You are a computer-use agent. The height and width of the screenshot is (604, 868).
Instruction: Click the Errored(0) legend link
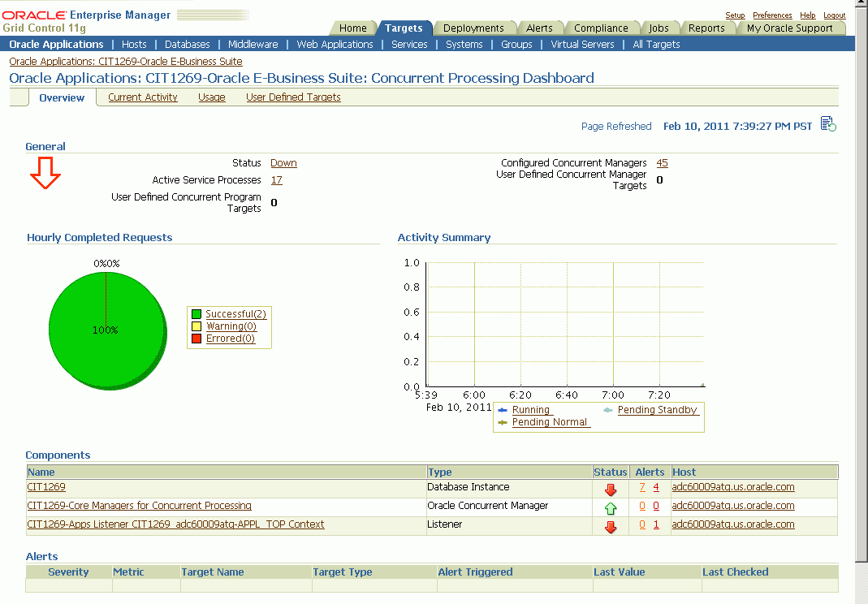tap(231, 339)
